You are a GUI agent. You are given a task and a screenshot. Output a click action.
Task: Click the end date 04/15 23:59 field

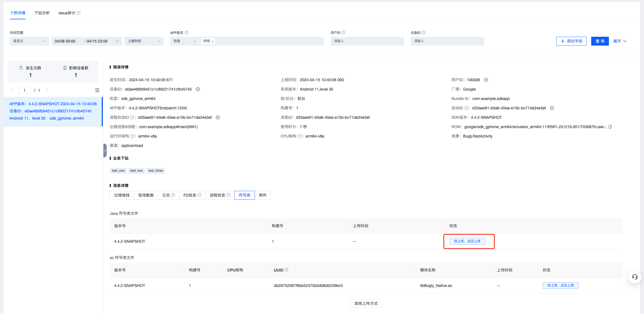point(97,41)
